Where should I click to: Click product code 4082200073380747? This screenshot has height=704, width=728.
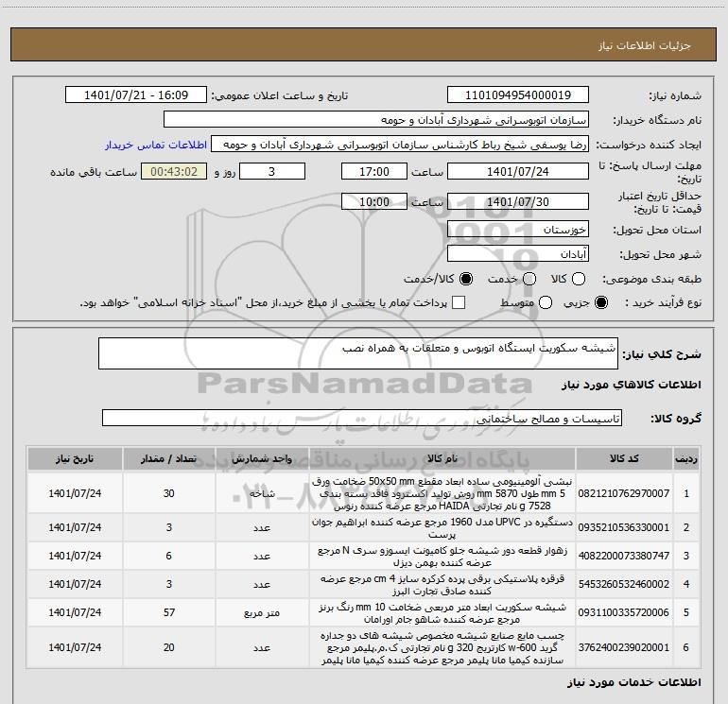(624, 556)
